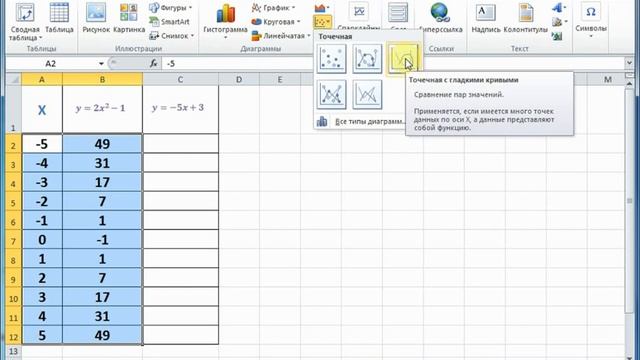Choose scatter with straight lines and markers
The image size is (640, 360).
pyautogui.click(x=331, y=95)
